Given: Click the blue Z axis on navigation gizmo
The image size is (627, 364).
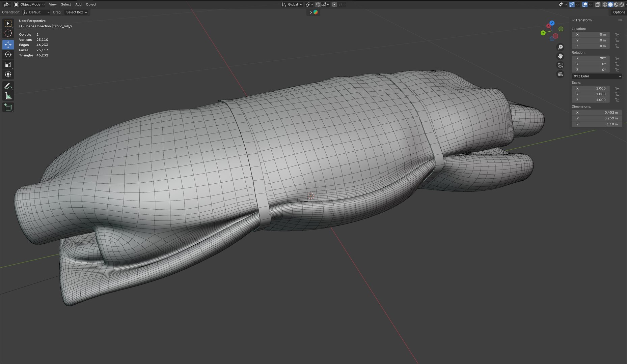Looking at the screenshot, I should [x=552, y=23].
